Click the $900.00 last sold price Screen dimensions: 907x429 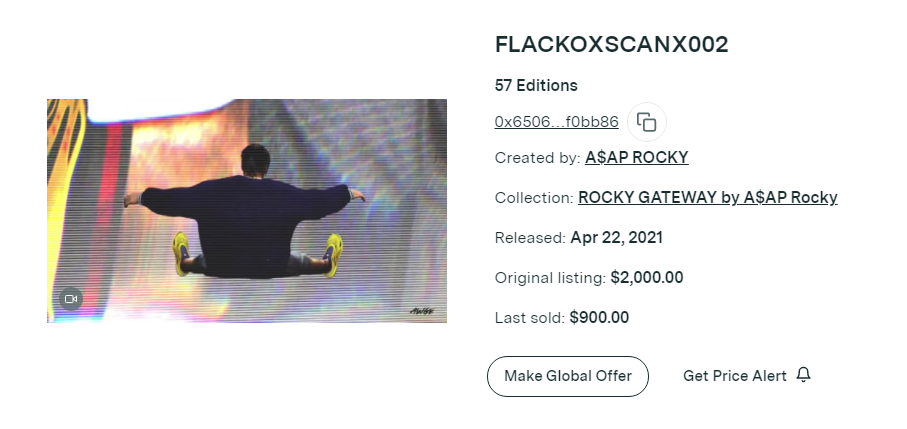599,318
